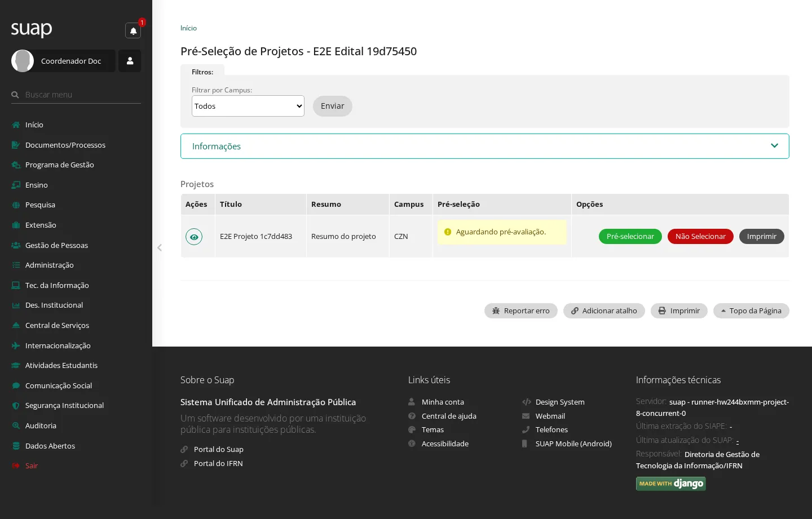Open the Extensão sidebar menu
Screen dimensions: 812x519
point(76,225)
